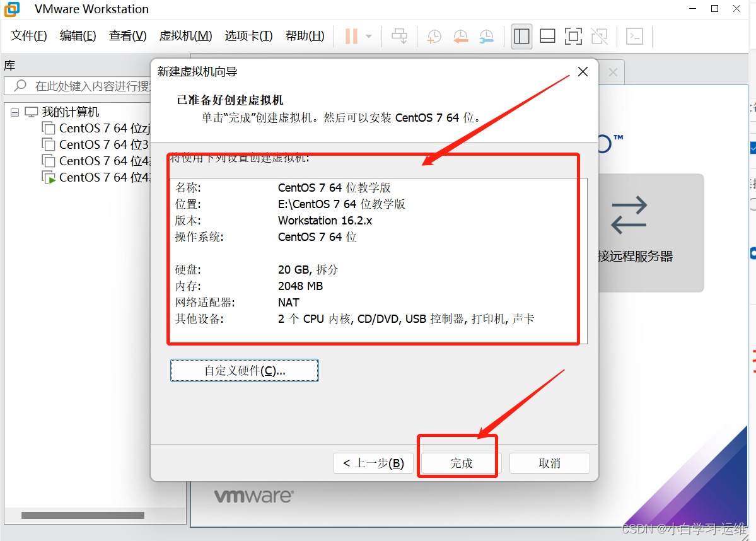Viewport: 756px width, 541px height.
Task: Click the 硬盘 value 20 GB, 拆分
Action: click(308, 269)
